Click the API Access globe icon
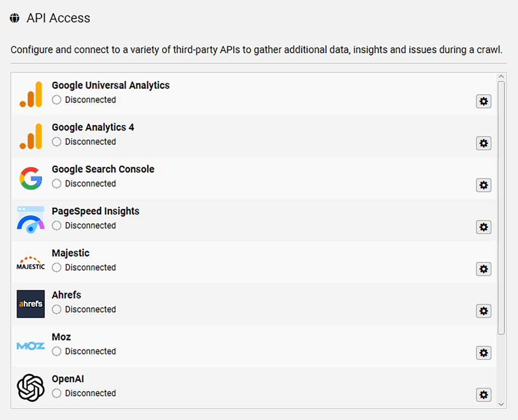Image resolution: width=518 pixels, height=420 pixels. point(15,19)
